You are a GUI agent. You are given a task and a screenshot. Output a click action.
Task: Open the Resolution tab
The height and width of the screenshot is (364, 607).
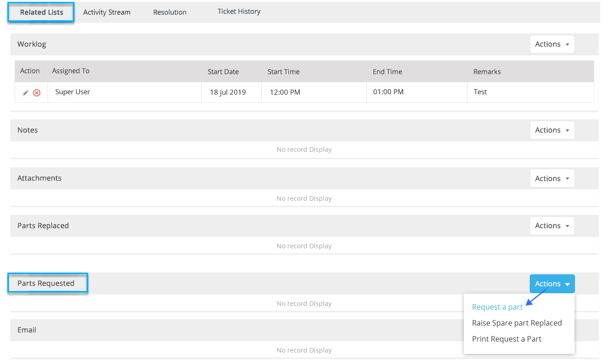[170, 12]
